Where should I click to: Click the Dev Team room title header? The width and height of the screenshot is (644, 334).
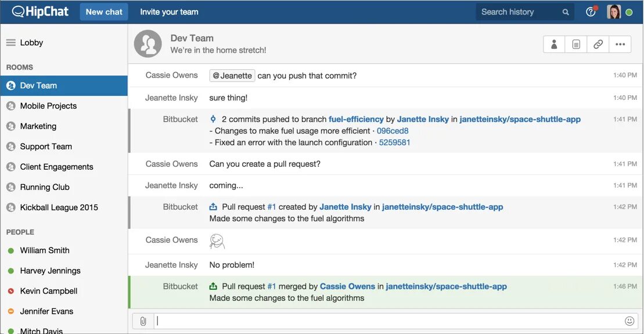point(192,38)
